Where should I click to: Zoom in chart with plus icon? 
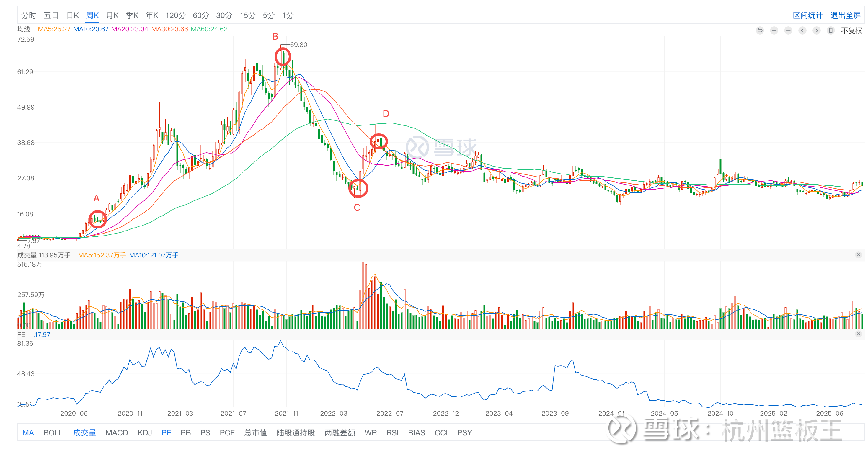tap(774, 30)
